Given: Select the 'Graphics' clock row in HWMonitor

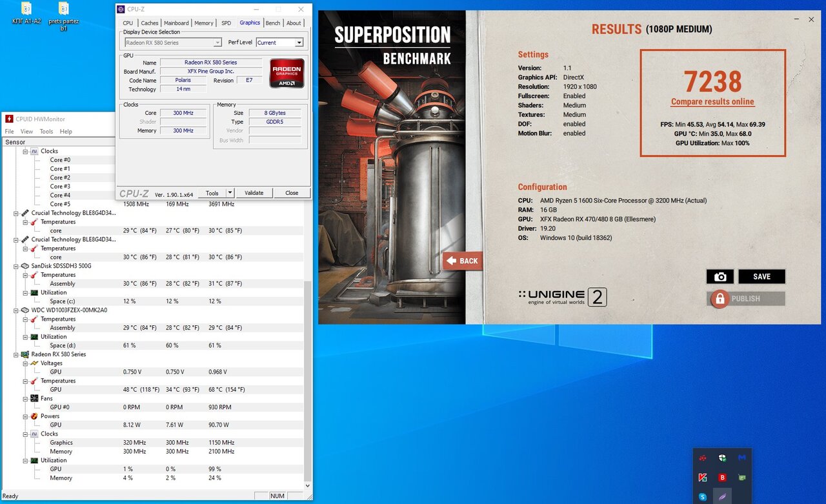Looking at the screenshot, I should 153,443.
